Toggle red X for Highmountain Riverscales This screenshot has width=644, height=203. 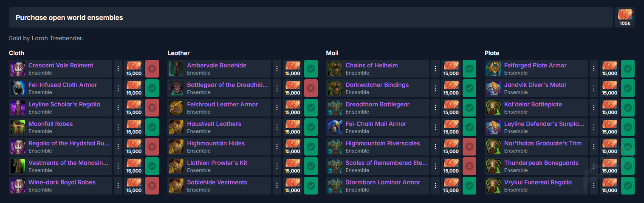pos(469,147)
